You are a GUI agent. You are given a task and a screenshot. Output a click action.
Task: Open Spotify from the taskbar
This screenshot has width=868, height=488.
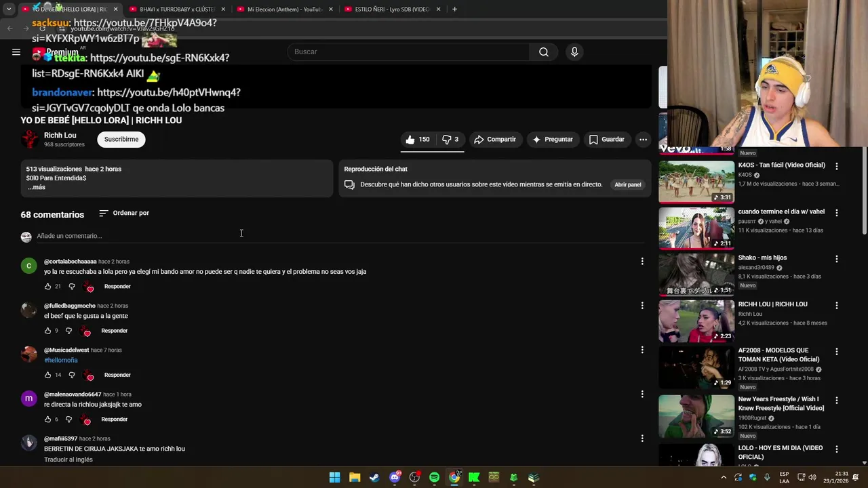point(434,478)
